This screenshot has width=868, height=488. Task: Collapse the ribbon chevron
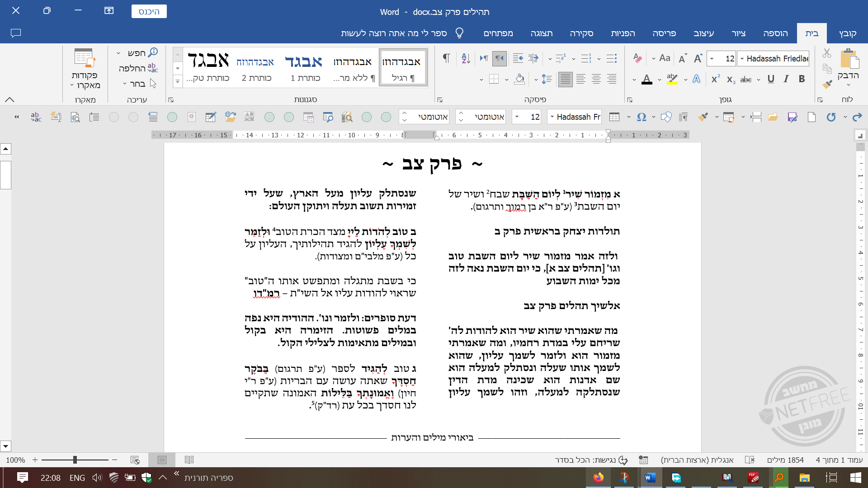point(9,99)
